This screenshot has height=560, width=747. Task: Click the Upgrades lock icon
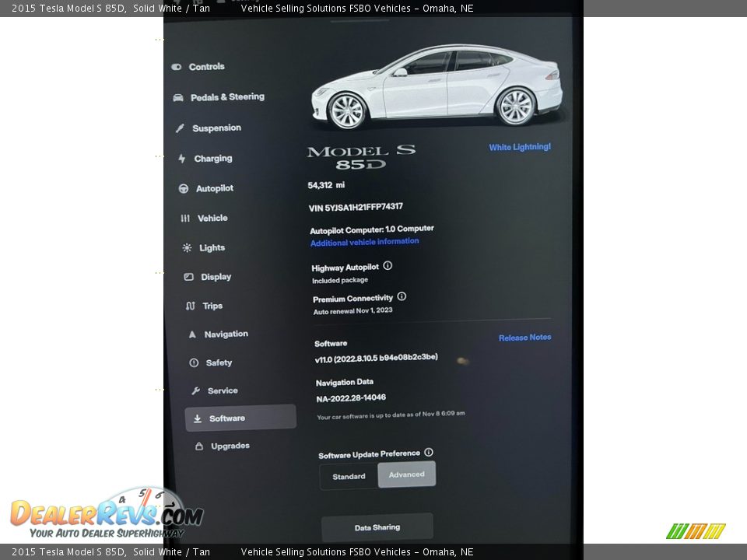[199, 446]
